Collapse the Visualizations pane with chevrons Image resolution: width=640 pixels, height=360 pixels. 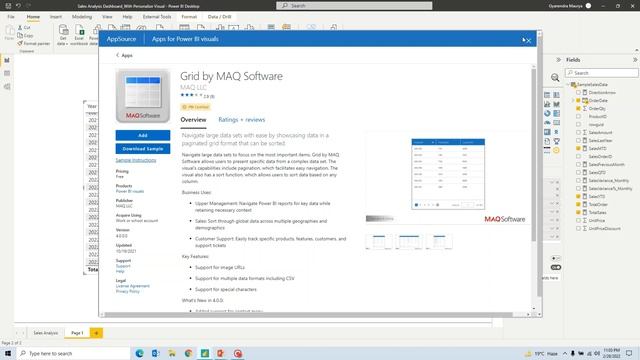pos(558,60)
